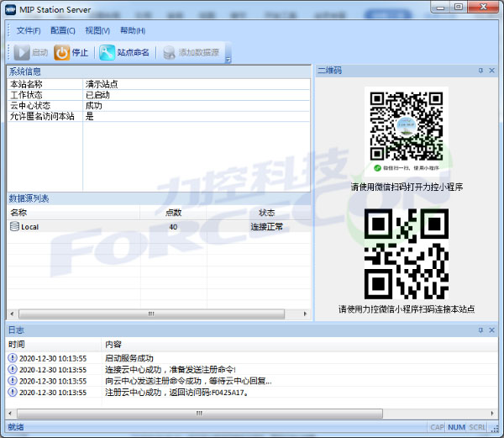Viewport: 504px width, 438px height.
Task: Select the 启动服务成功 log entry
Action: click(x=129, y=358)
